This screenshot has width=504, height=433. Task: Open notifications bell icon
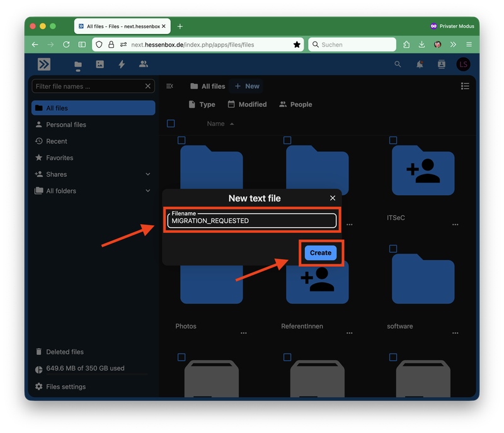tap(420, 64)
